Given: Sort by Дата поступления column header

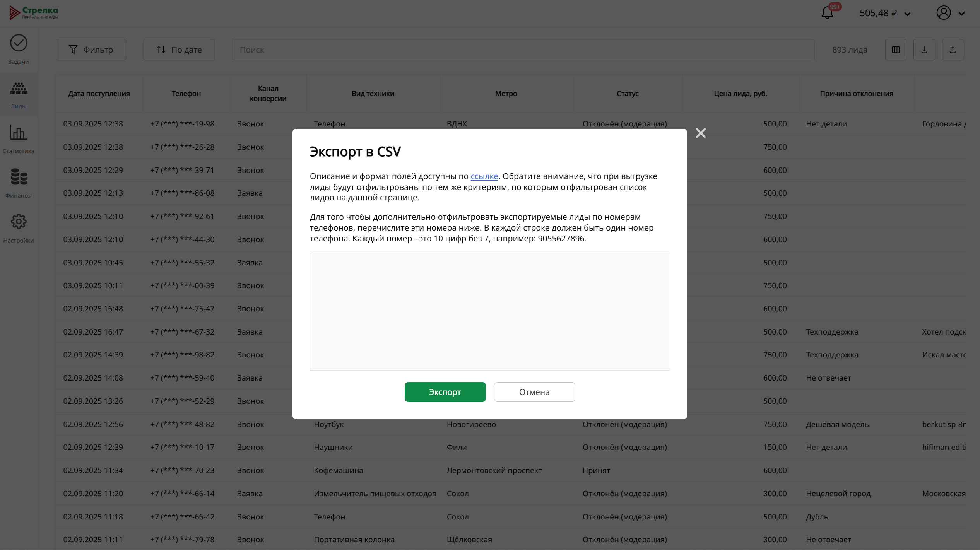Looking at the screenshot, I should coord(99,94).
